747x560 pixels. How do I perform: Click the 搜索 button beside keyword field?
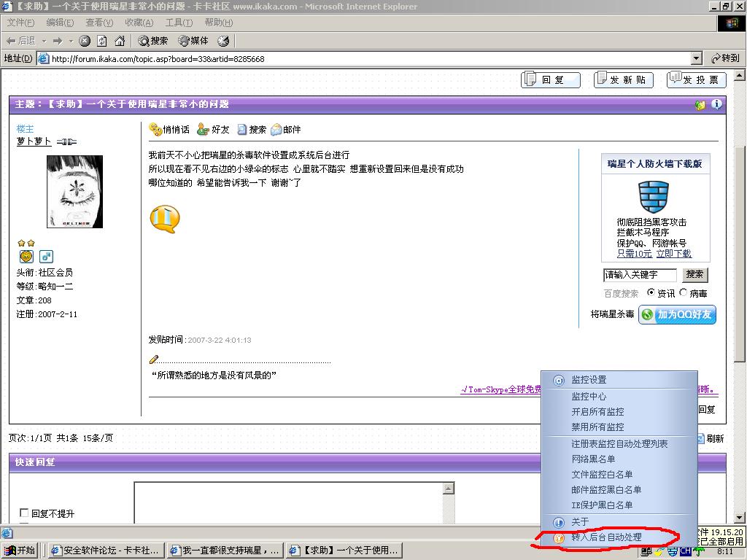pyautogui.click(x=694, y=274)
